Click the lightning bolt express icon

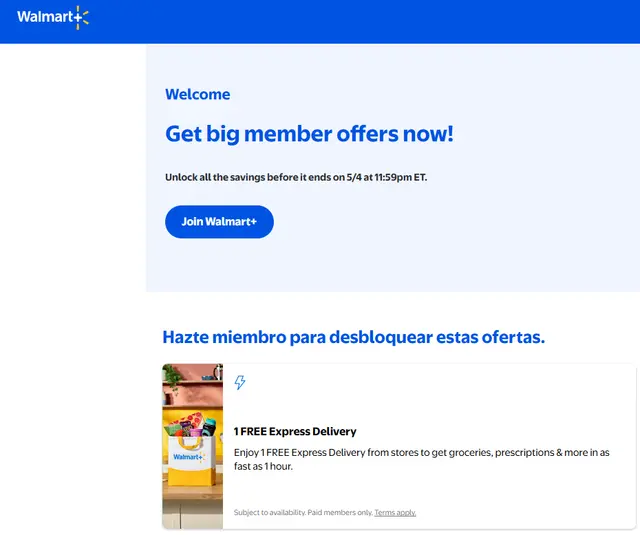[240, 382]
